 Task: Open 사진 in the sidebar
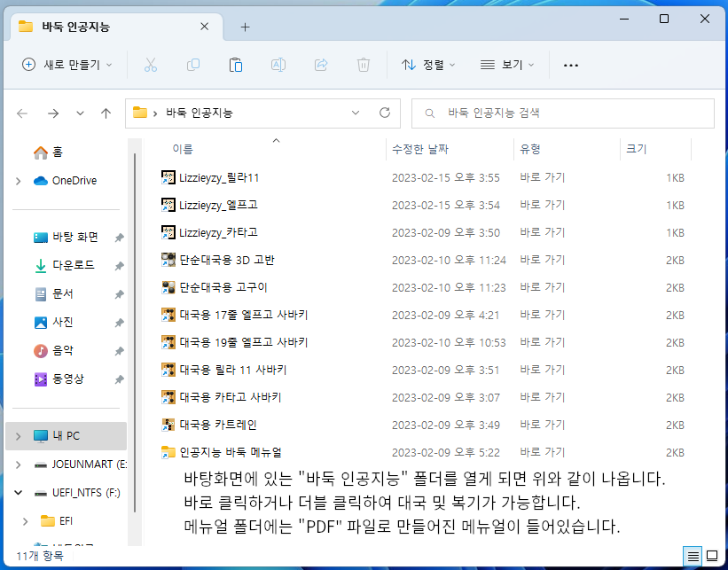[54, 322]
